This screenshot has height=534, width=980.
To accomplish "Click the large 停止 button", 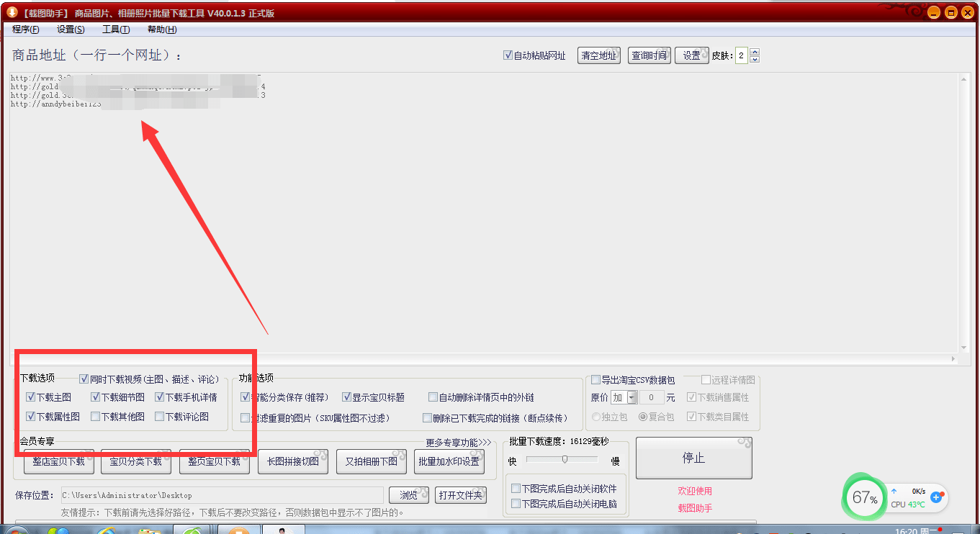I will click(x=694, y=458).
